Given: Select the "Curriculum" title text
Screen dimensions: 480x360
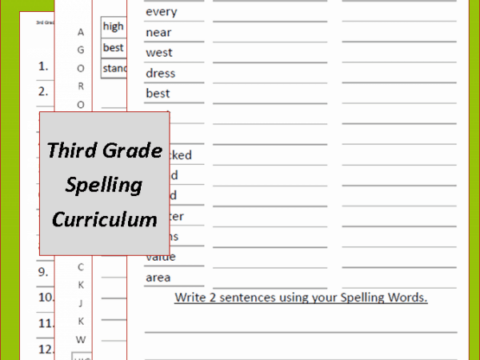Looking at the screenshot, I should pos(104,219).
